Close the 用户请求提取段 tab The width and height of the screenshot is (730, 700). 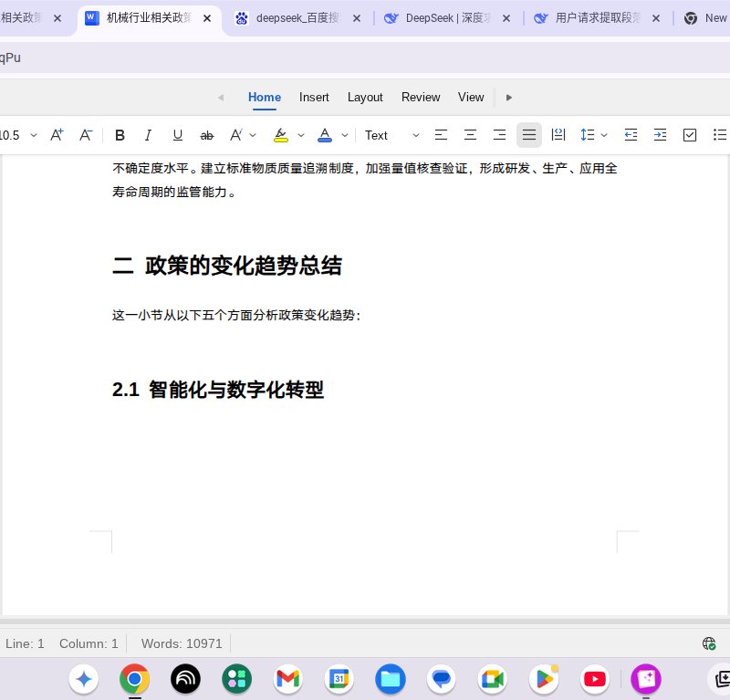coord(656,18)
